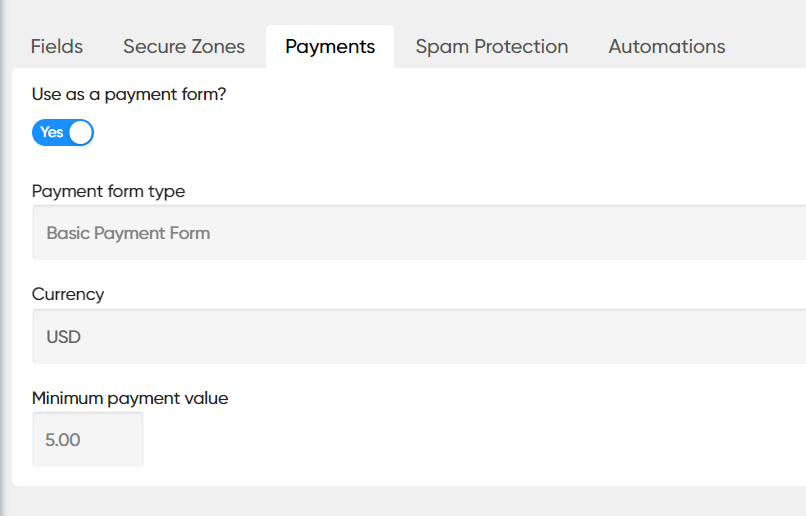Click the 'Minimum payment value' label
806x516 pixels.
point(130,398)
